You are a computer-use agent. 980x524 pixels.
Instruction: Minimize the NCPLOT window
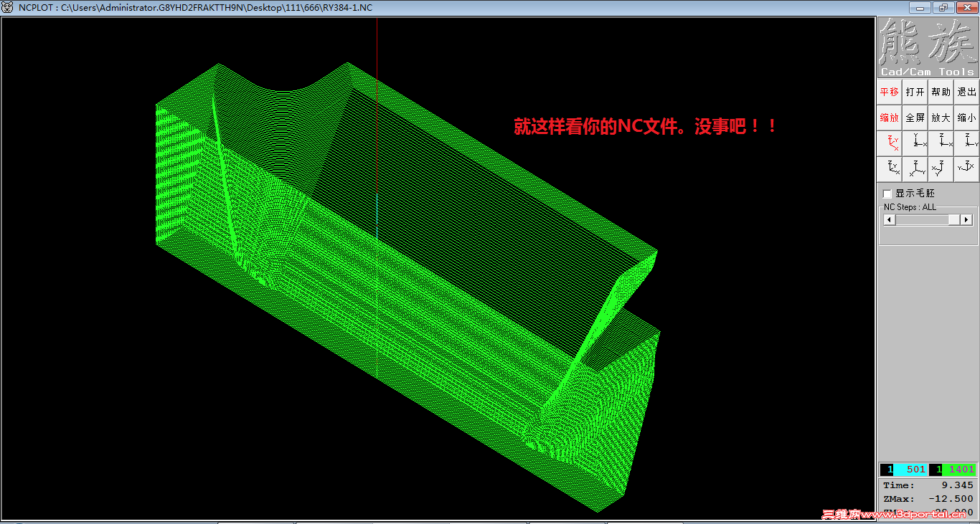click(920, 7)
